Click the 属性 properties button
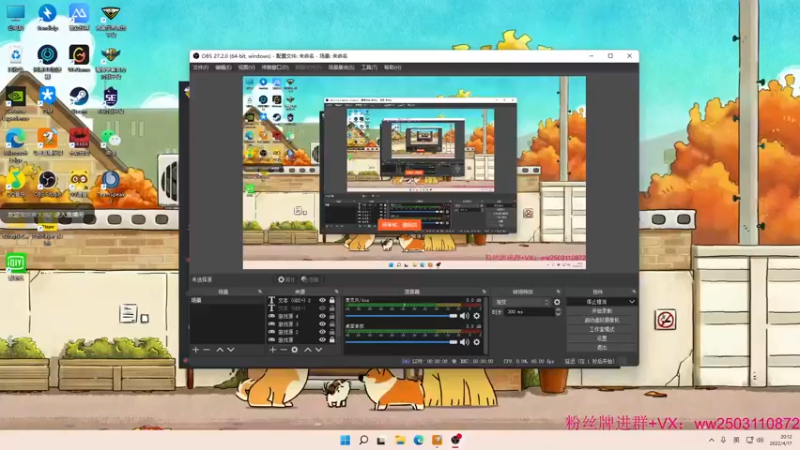The width and height of the screenshot is (800, 450). (286, 280)
